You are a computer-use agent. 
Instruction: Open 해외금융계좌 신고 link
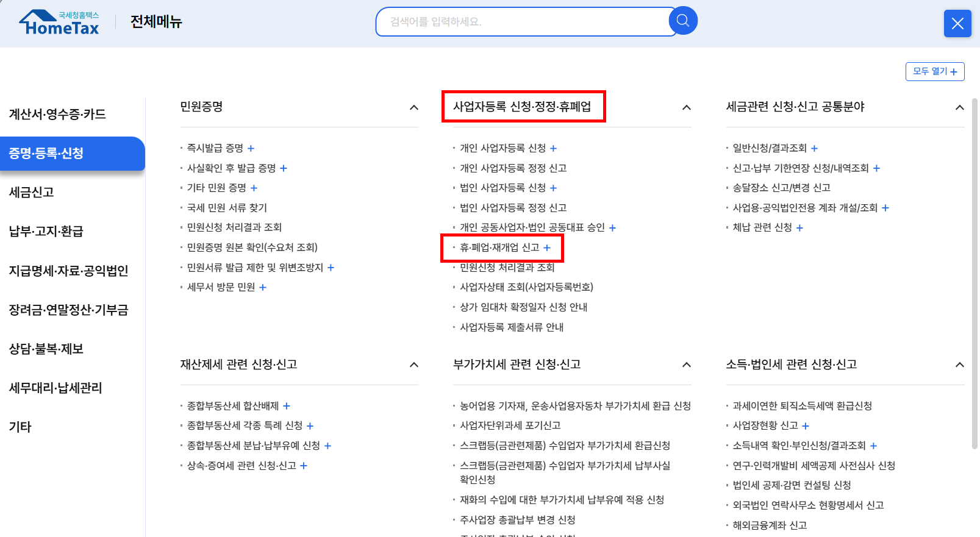pyautogui.click(x=770, y=525)
